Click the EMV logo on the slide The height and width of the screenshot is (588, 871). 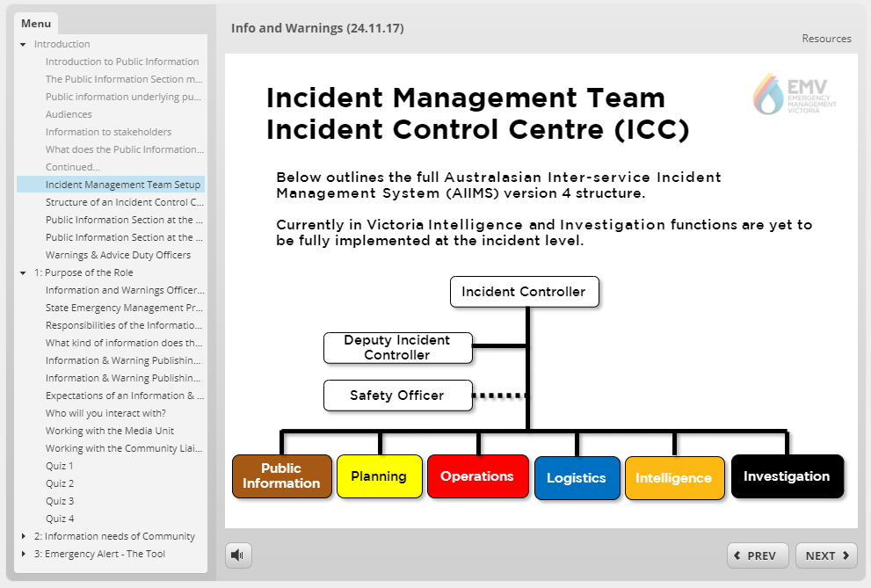click(x=795, y=94)
